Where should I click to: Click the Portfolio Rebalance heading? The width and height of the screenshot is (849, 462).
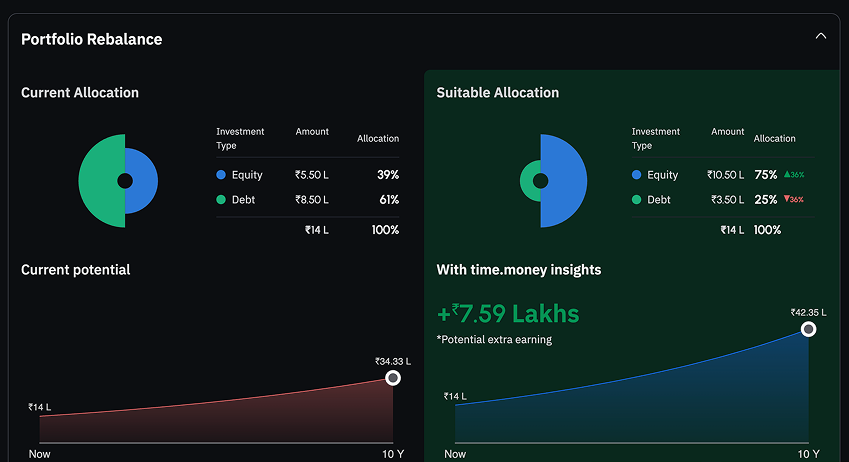tap(92, 39)
